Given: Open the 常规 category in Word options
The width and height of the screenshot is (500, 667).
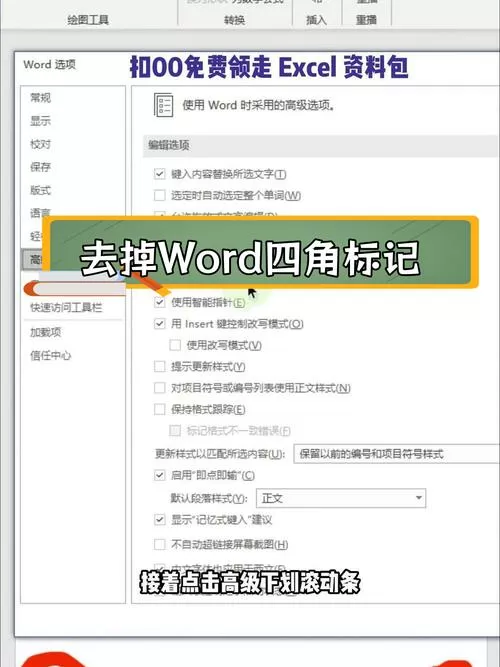Looking at the screenshot, I should coord(40,98).
